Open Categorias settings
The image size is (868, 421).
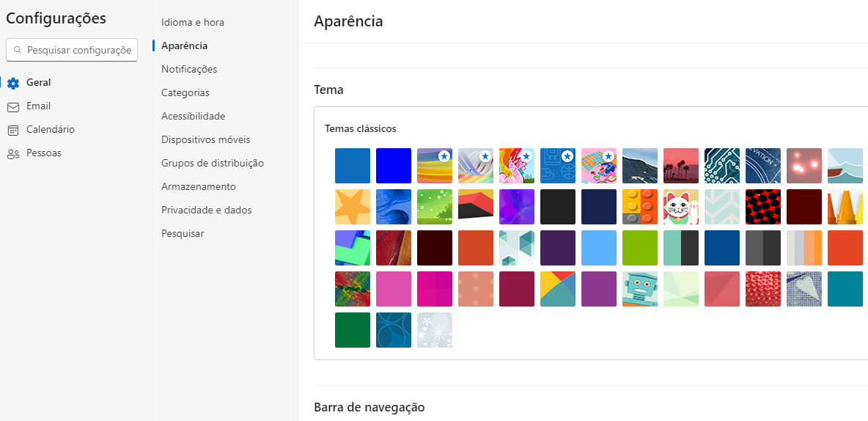tap(185, 92)
